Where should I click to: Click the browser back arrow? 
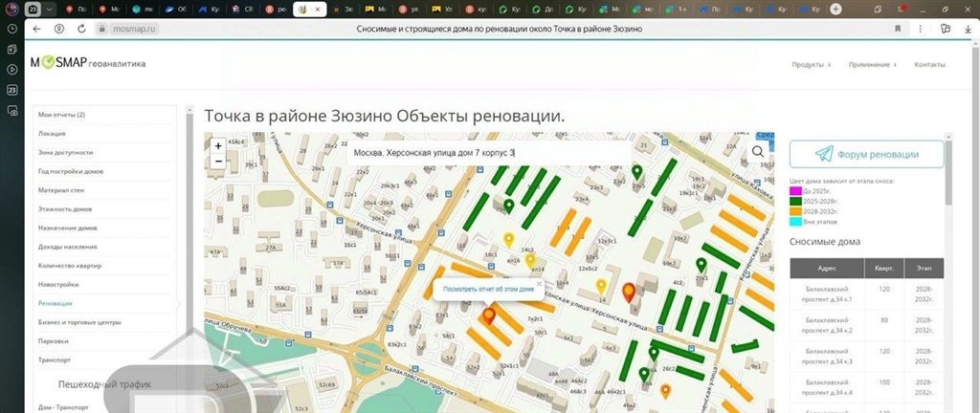36,30
